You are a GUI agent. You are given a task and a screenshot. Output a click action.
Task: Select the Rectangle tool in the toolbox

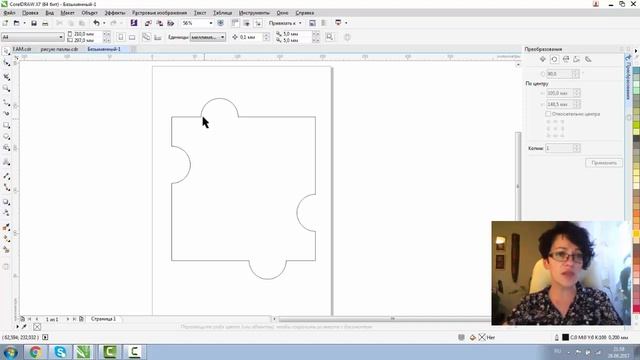(7, 125)
